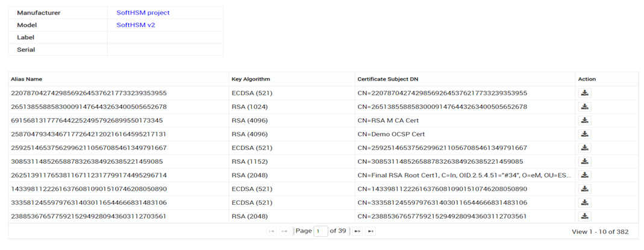Viewport: 644px width, 250px height.
Task: Download the certificate for alias 238853676577592152949280943603112703561
Action: (584, 216)
